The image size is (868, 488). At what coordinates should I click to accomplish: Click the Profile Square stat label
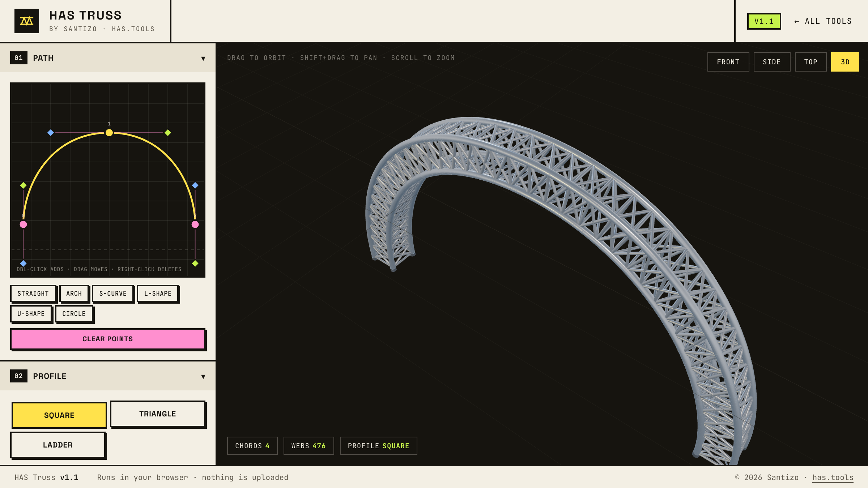click(378, 446)
